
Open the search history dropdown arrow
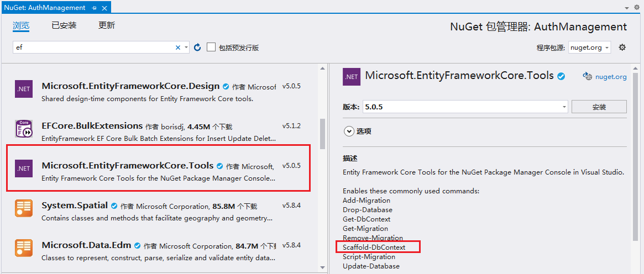pos(186,48)
